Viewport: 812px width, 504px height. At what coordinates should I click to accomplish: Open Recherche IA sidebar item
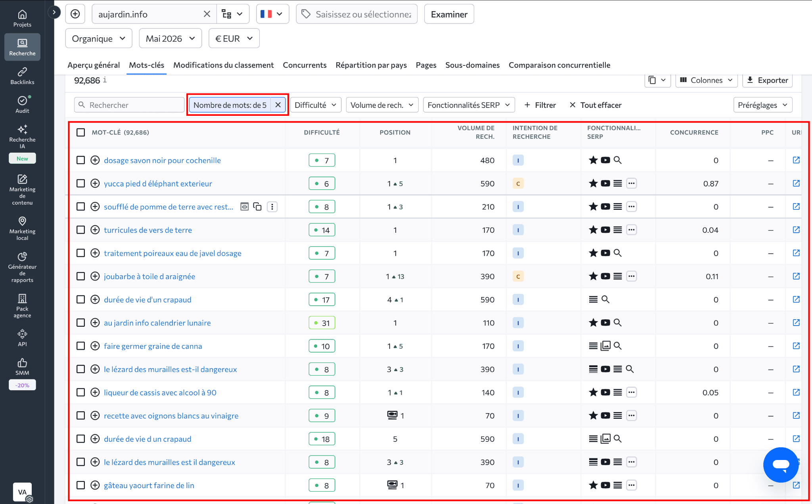click(22, 136)
